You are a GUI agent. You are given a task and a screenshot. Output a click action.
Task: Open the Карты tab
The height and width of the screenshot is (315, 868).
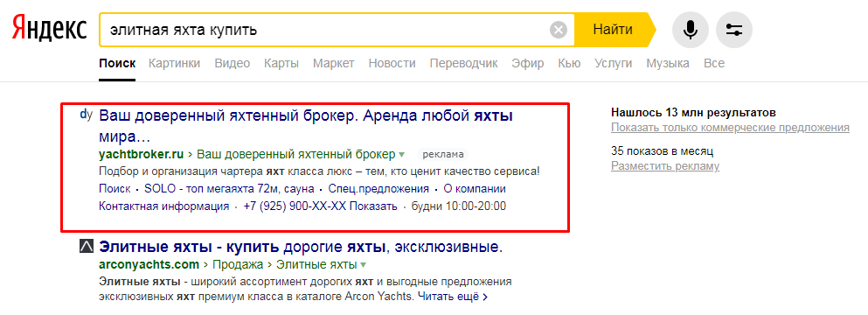click(281, 63)
